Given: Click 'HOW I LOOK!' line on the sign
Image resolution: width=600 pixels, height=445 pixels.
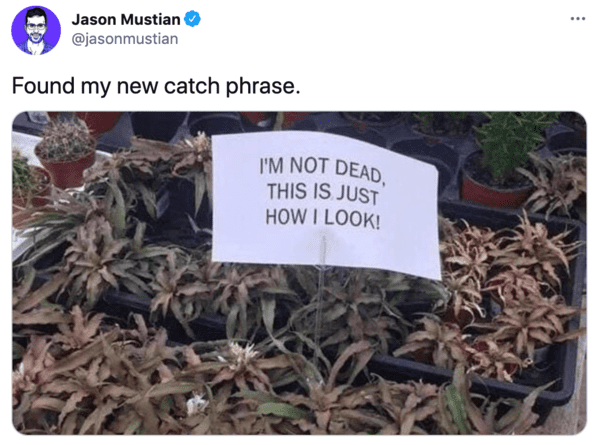Looking at the screenshot, I should (323, 218).
